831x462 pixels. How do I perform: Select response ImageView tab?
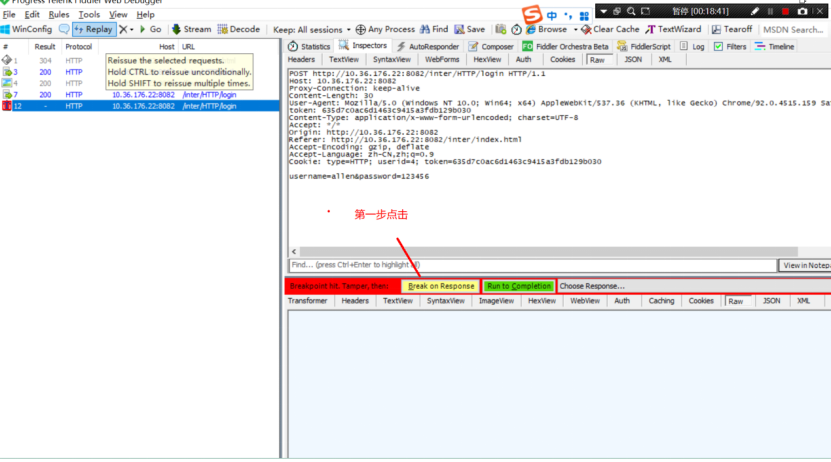(496, 301)
